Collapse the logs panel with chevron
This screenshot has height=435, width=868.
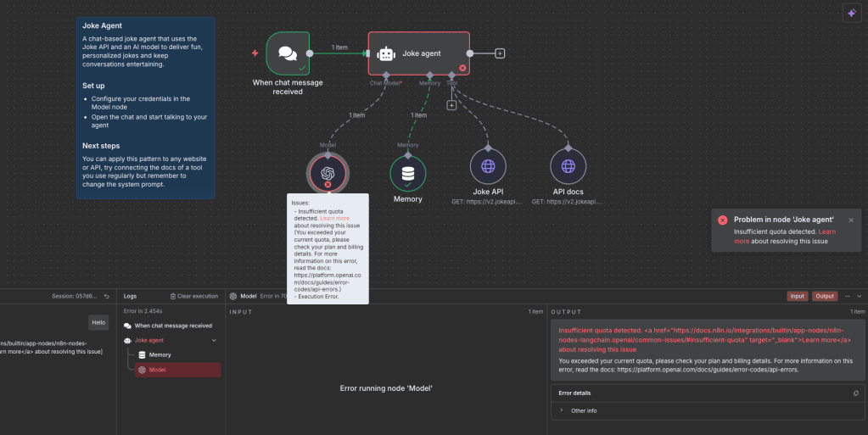pyautogui.click(x=860, y=296)
